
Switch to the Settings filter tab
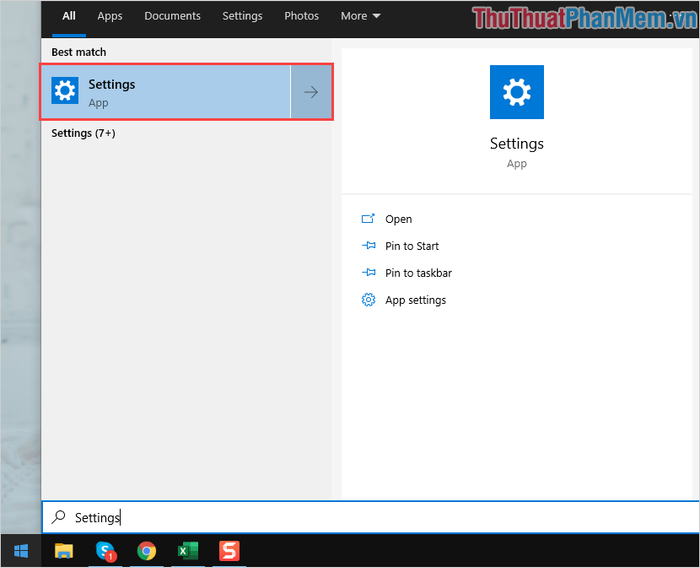[x=242, y=16]
